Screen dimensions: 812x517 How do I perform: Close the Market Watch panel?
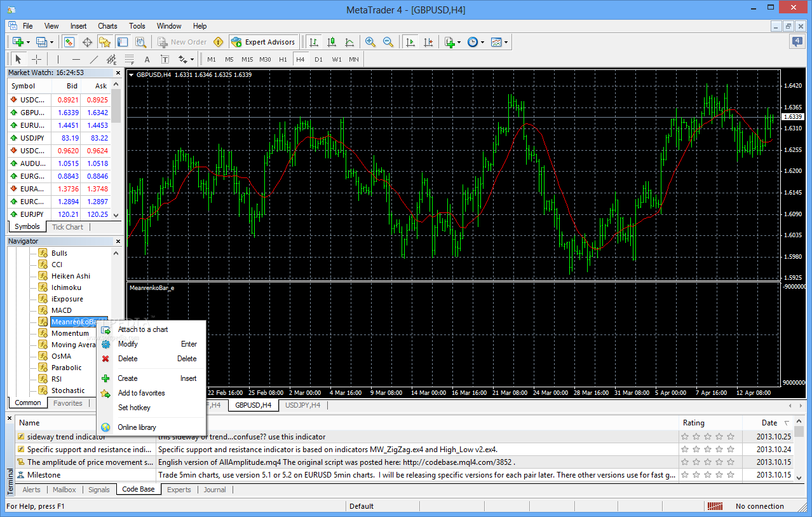pos(118,72)
